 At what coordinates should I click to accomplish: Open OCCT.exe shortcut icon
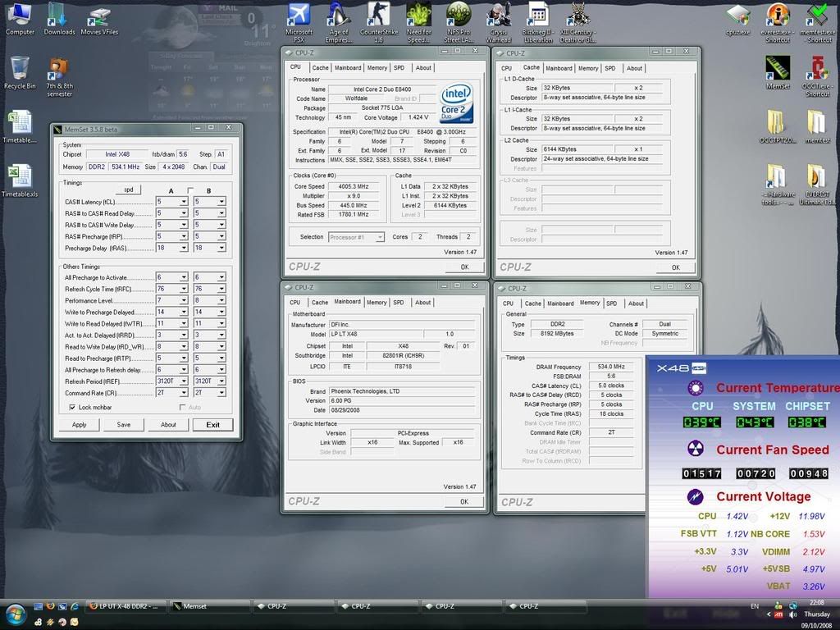818,76
